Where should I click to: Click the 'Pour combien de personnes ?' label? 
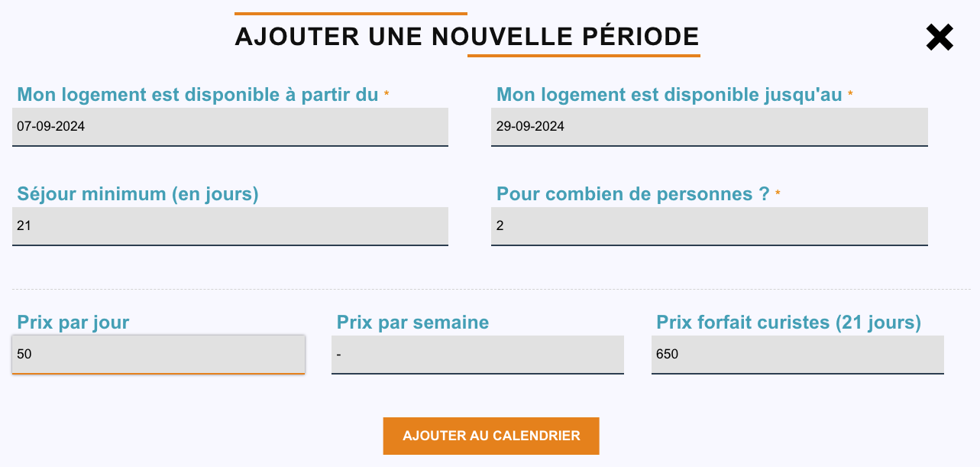(632, 194)
